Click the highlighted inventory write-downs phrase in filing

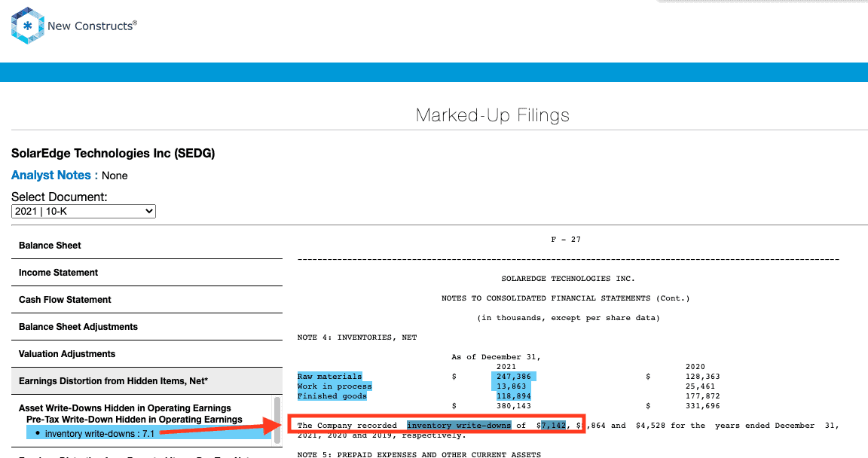pyautogui.click(x=459, y=426)
